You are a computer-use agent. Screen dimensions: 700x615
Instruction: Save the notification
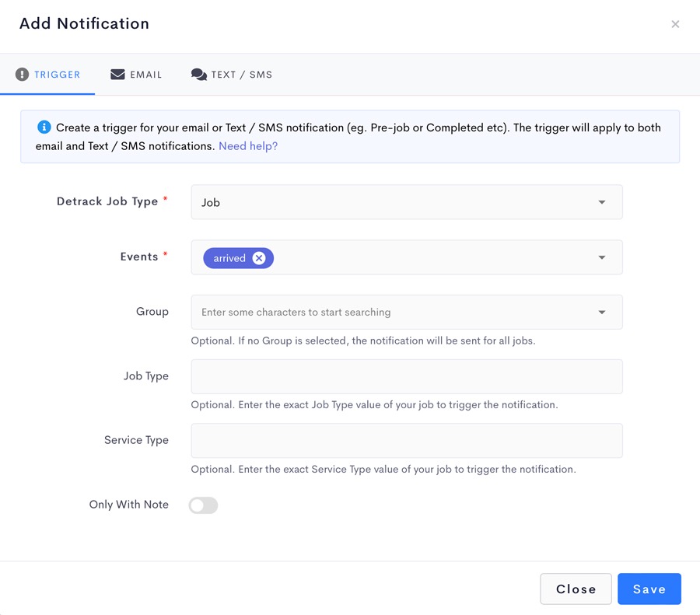click(649, 589)
